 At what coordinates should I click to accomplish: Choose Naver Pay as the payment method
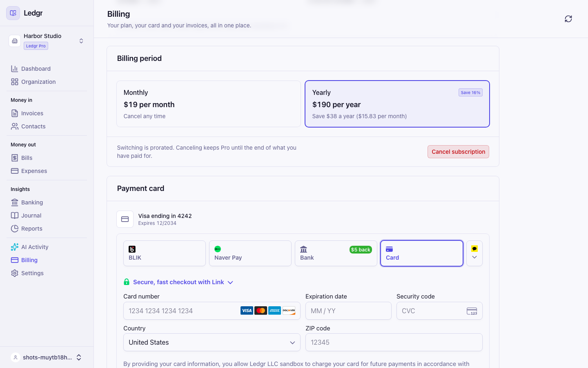click(x=250, y=254)
